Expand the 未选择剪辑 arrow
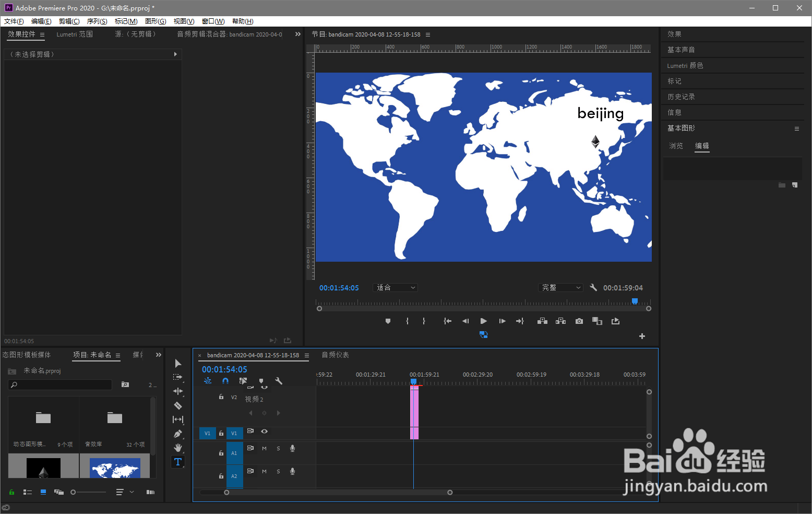Viewport: 812px width, 514px height. click(175, 54)
